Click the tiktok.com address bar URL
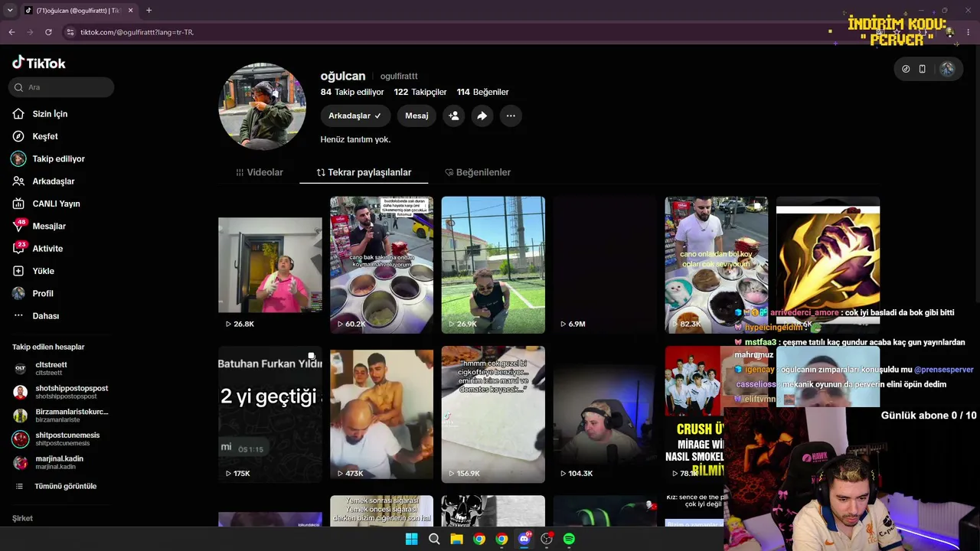Screen dimensions: 980x551 [x=137, y=32]
